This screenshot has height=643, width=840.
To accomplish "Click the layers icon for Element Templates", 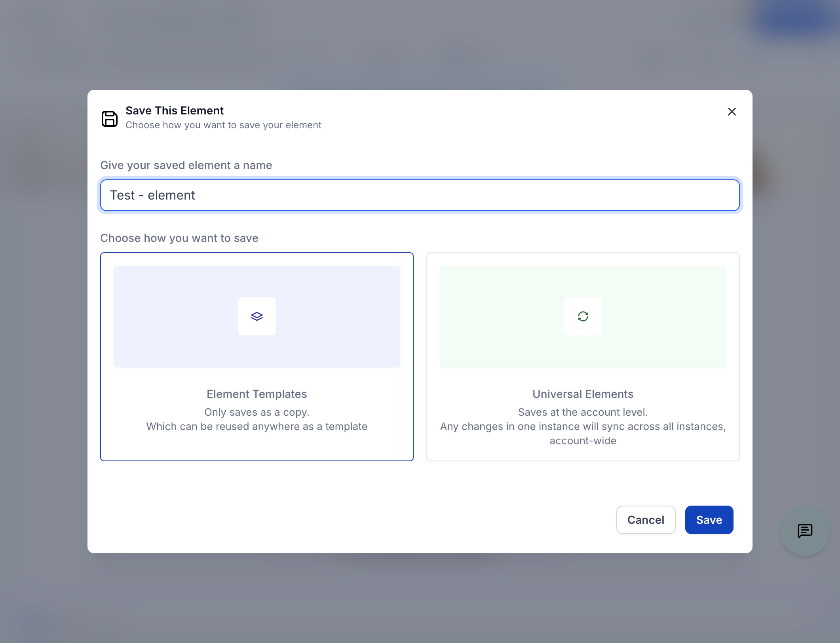I will [x=257, y=316].
